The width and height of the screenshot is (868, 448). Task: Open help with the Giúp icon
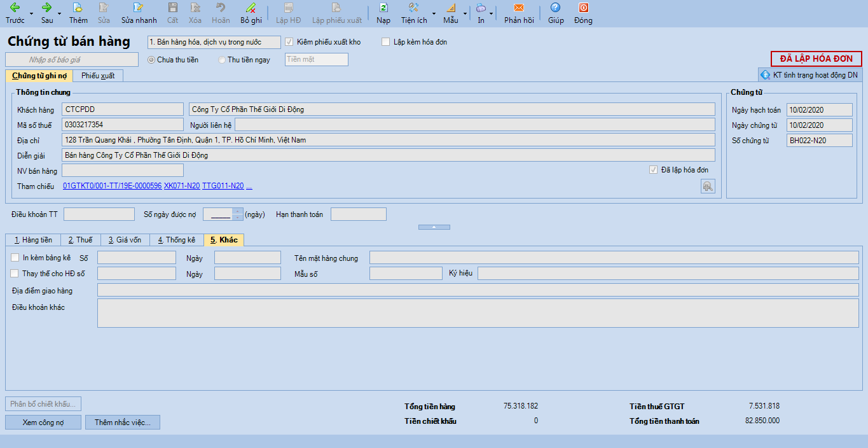pos(556,13)
